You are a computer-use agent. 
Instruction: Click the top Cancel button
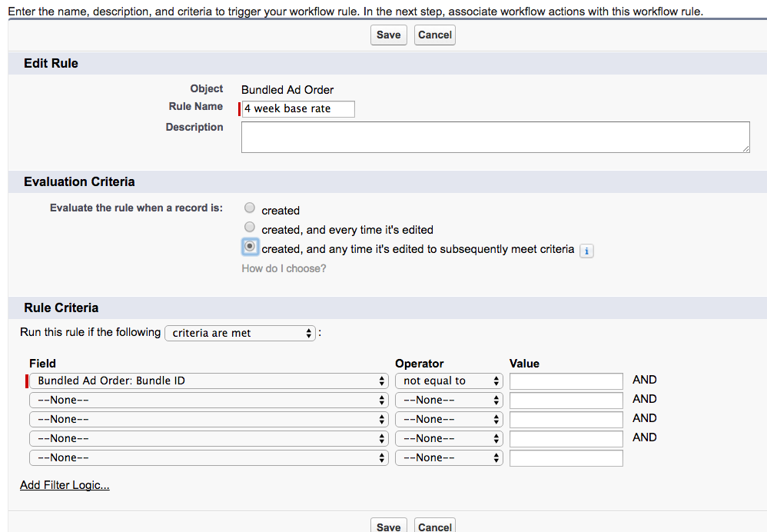tap(435, 35)
